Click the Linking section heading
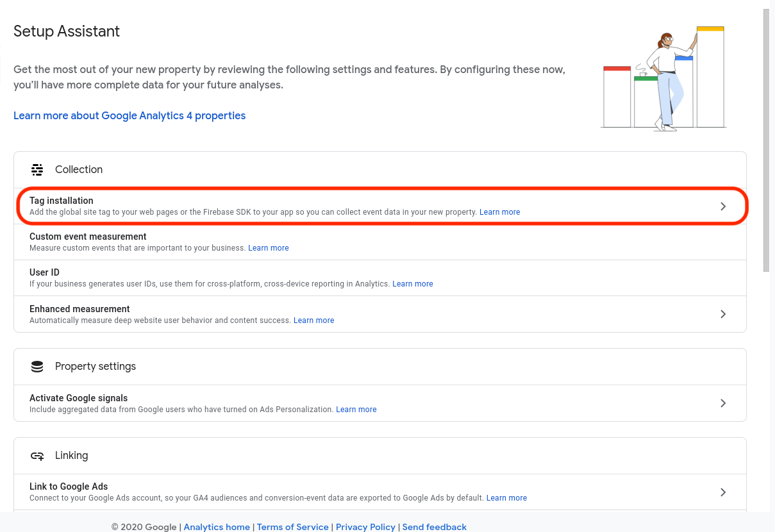 [71, 455]
